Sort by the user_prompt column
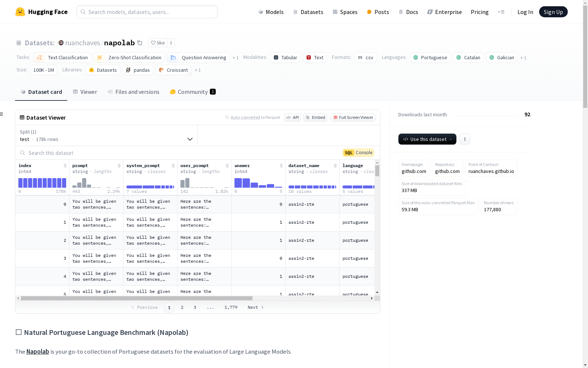This screenshot has height=368, width=588. (x=227, y=166)
